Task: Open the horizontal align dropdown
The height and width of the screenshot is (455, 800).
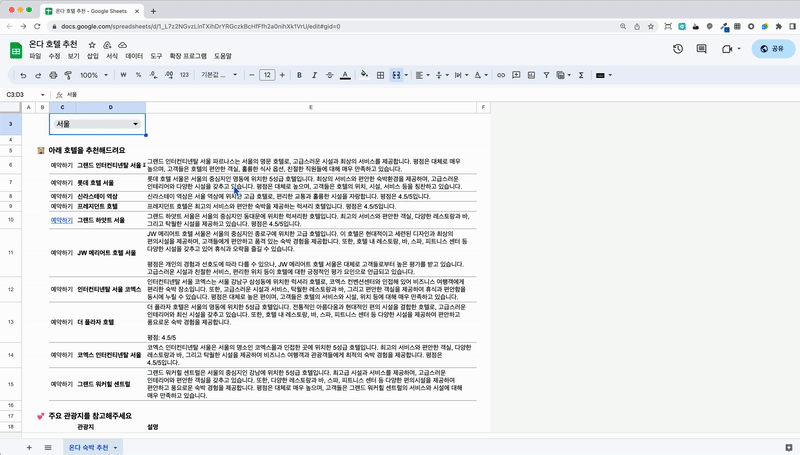Action: tap(422, 75)
